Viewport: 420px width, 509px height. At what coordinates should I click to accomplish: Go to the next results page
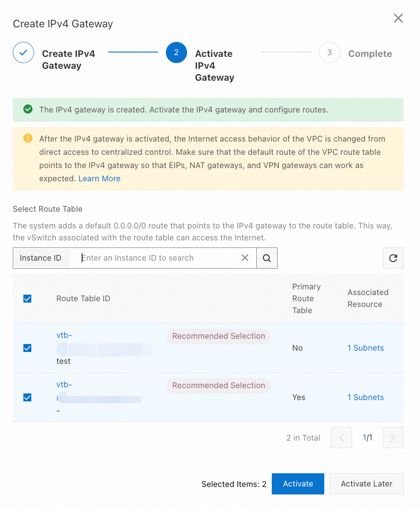(393, 438)
